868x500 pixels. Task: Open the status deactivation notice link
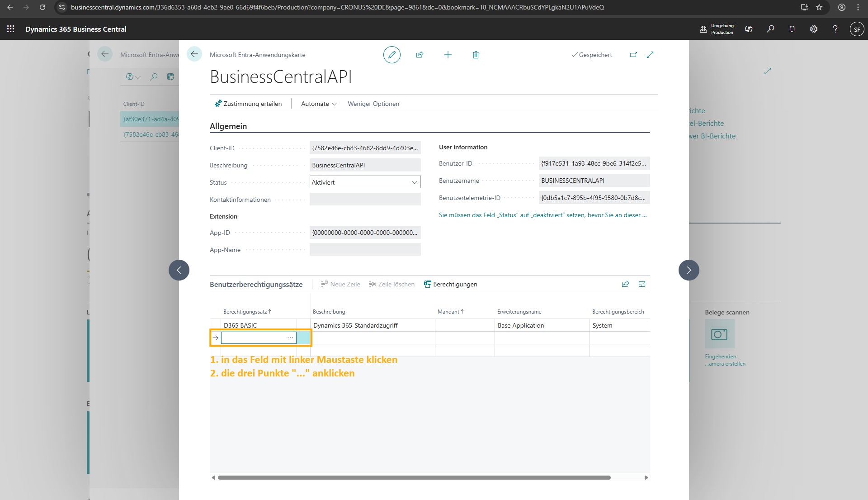pos(543,215)
